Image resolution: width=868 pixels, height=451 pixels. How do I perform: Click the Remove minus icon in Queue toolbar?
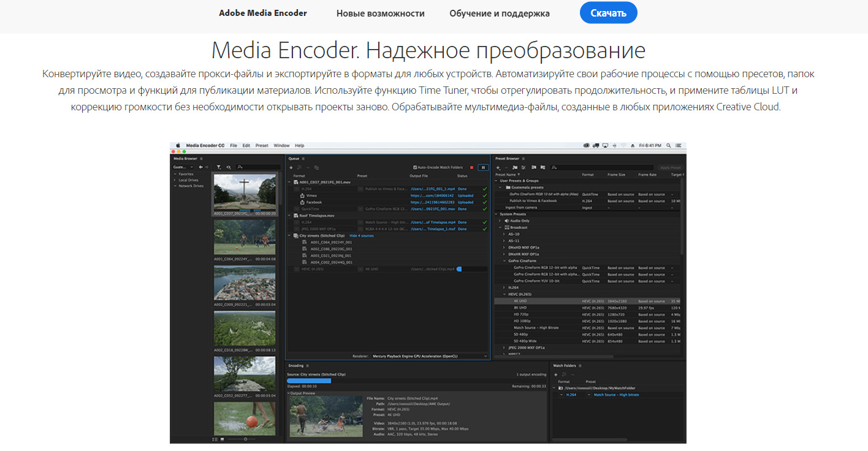coord(308,167)
